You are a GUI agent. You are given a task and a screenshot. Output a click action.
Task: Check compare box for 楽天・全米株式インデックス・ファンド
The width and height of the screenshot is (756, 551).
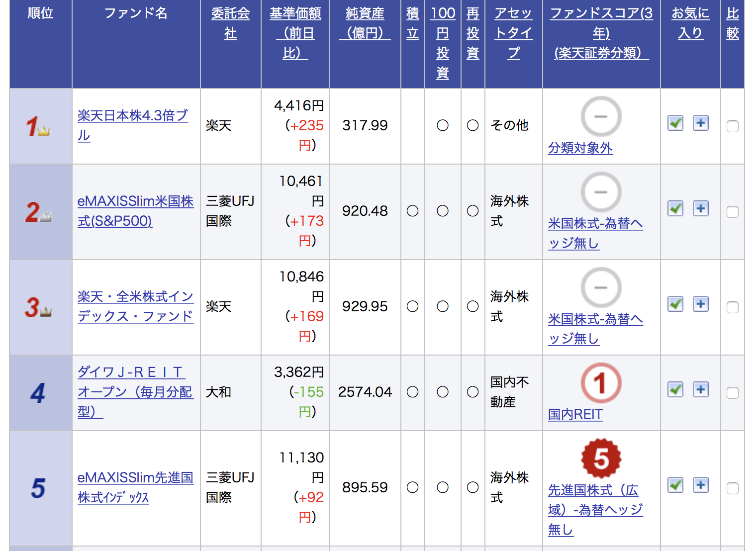tap(733, 307)
